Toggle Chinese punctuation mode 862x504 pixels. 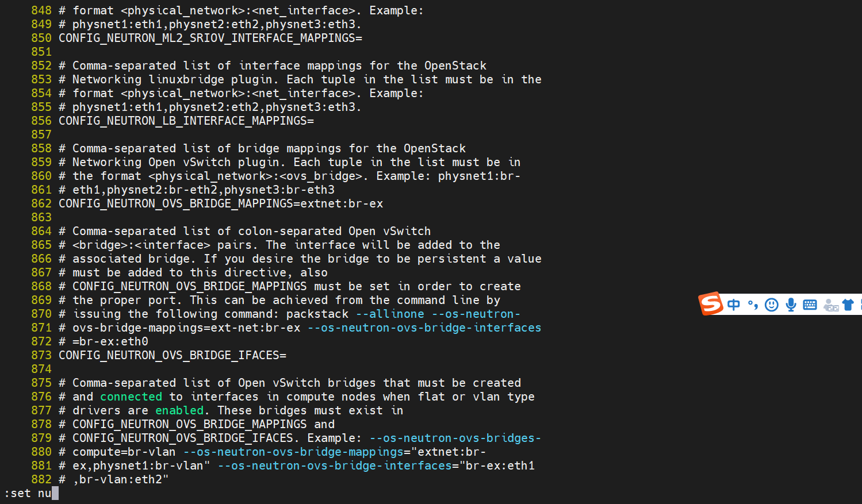(x=753, y=305)
